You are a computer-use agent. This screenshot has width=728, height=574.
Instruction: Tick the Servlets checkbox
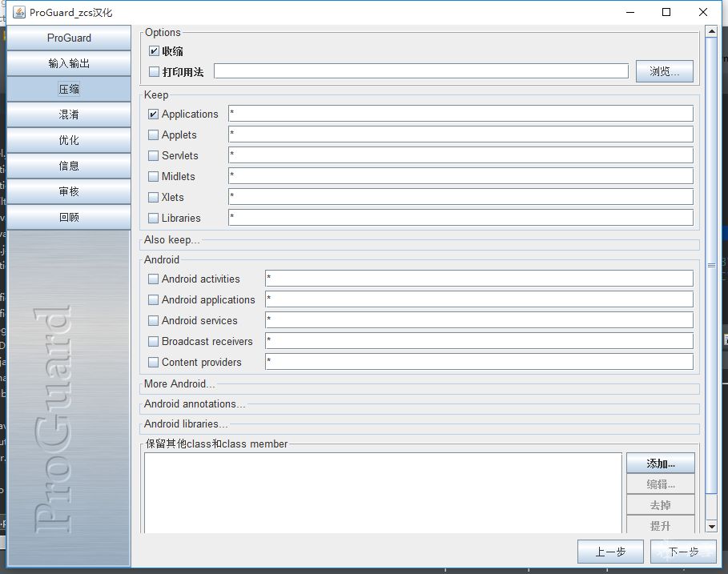click(x=153, y=155)
